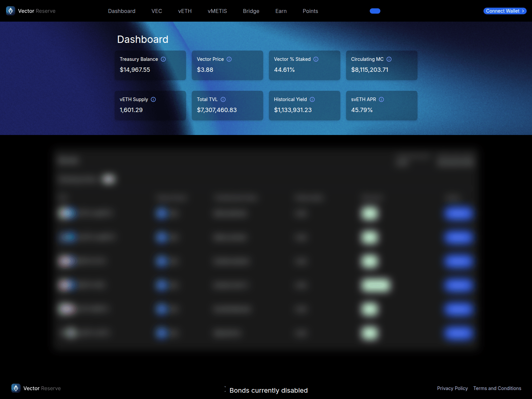The height and width of the screenshot is (399, 532).
Task: Click the $1,133,931.23 historical yield value
Action: [x=293, y=110]
